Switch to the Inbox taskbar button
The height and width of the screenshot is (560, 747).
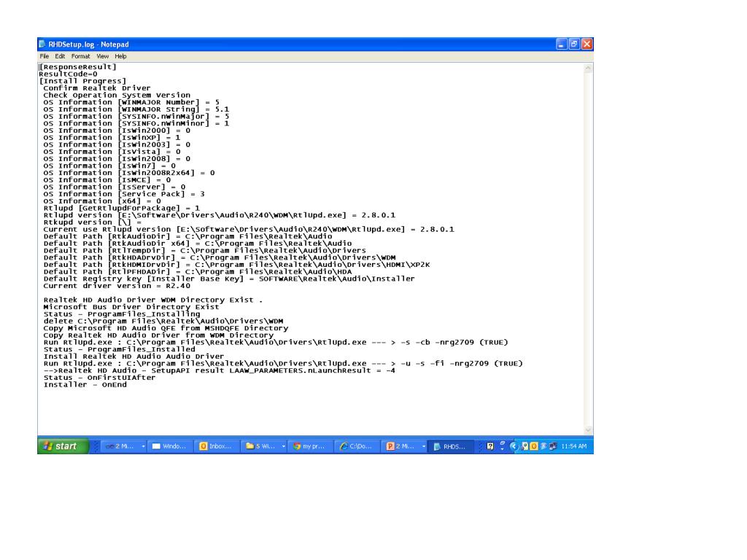point(217,446)
